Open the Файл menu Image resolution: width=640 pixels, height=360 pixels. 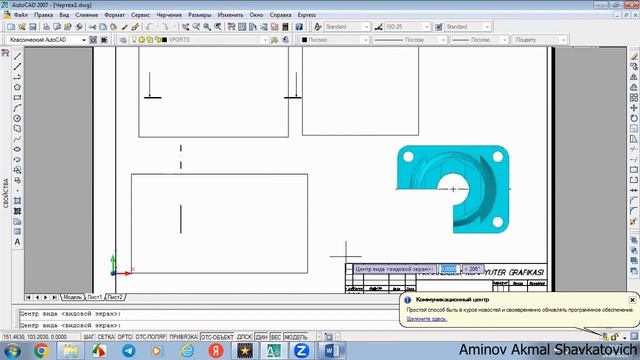(20, 15)
